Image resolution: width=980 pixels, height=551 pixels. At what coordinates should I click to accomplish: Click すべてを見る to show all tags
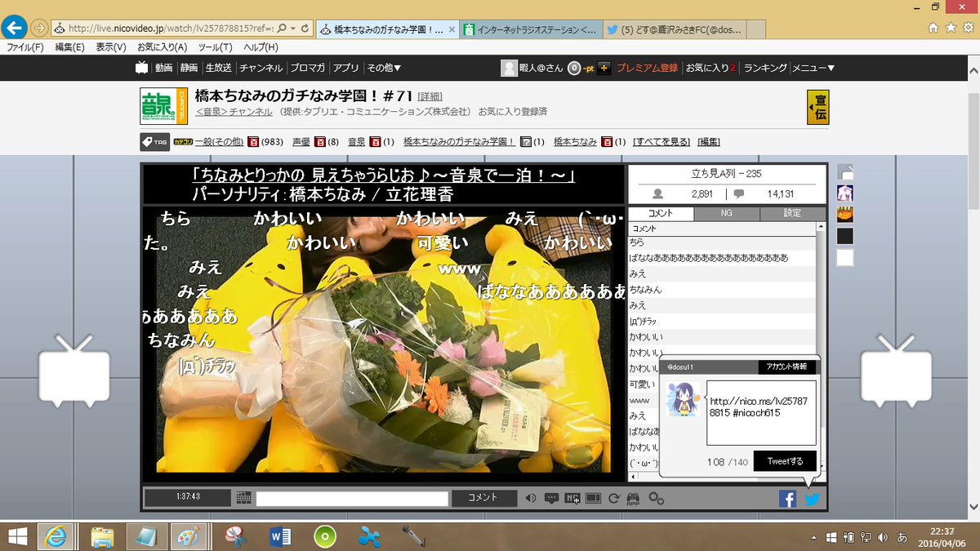[661, 142]
